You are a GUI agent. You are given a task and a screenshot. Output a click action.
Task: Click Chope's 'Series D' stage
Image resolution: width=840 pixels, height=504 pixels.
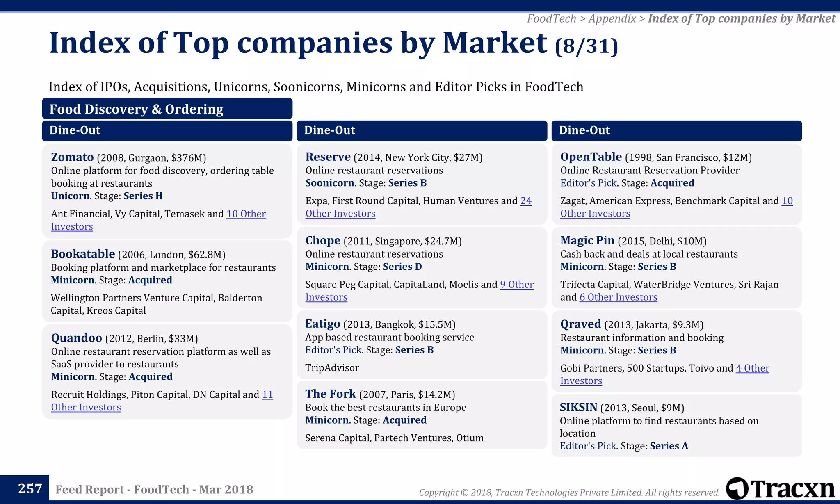pos(402,267)
